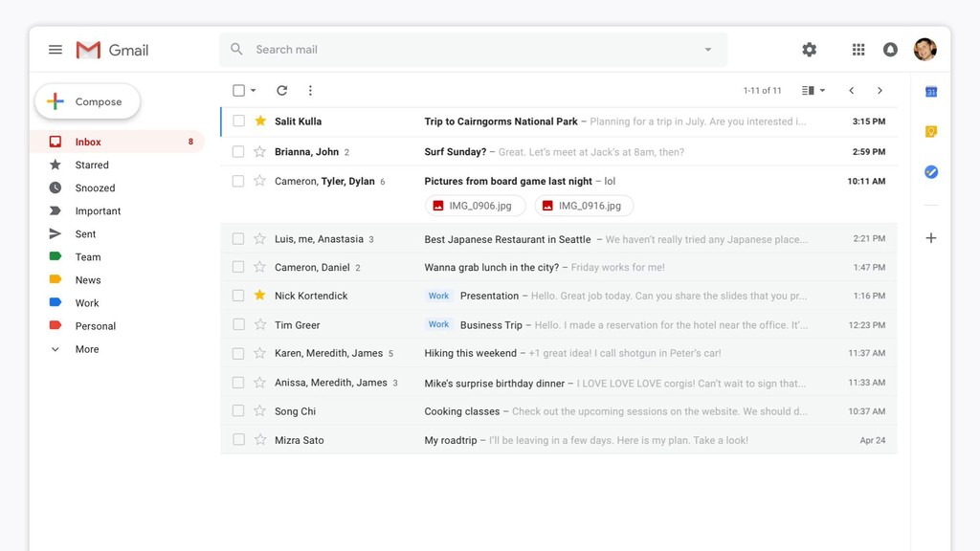Go to older messages arrow

pyautogui.click(x=880, y=91)
